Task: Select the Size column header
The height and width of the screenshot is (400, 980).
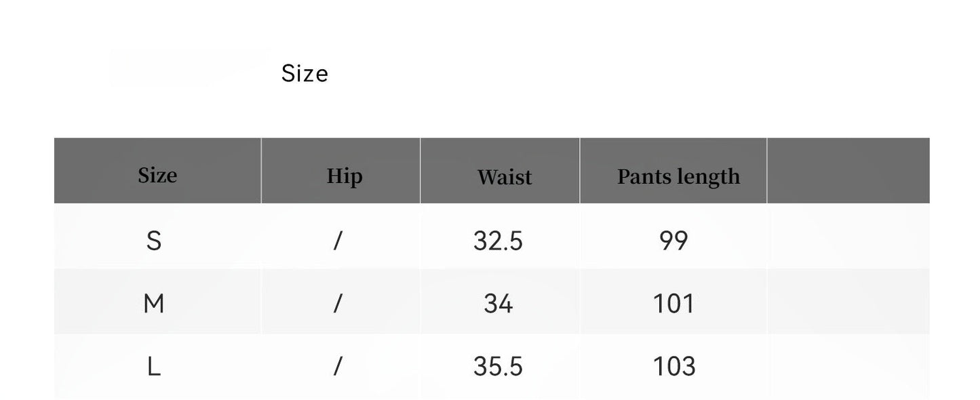Action: tap(157, 176)
